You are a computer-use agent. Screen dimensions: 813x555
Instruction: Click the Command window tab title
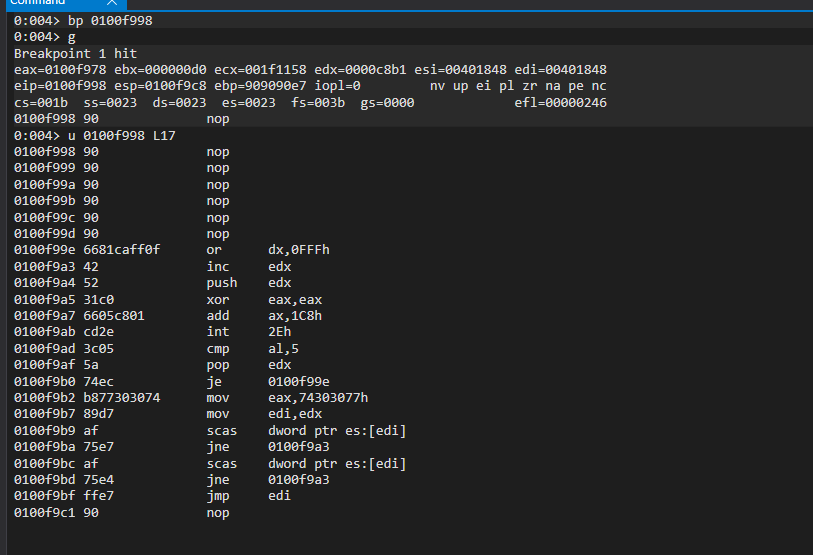(x=38, y=3)
